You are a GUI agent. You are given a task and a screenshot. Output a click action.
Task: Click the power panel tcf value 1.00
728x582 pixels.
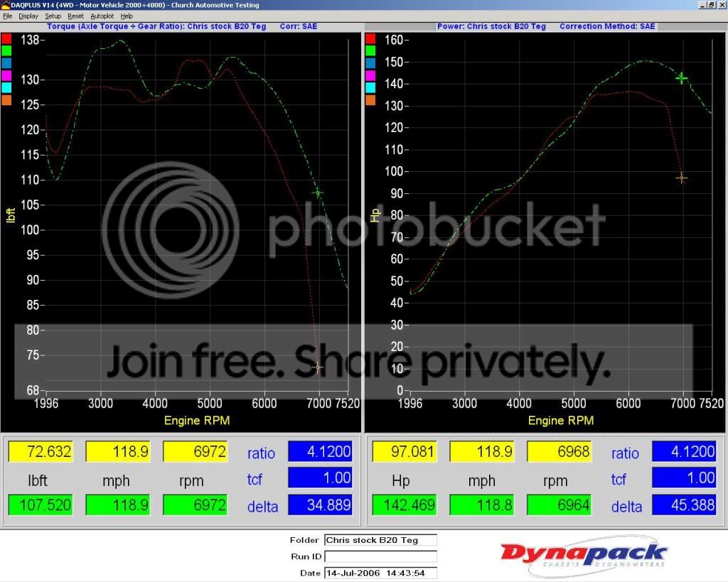coord(684,478)
